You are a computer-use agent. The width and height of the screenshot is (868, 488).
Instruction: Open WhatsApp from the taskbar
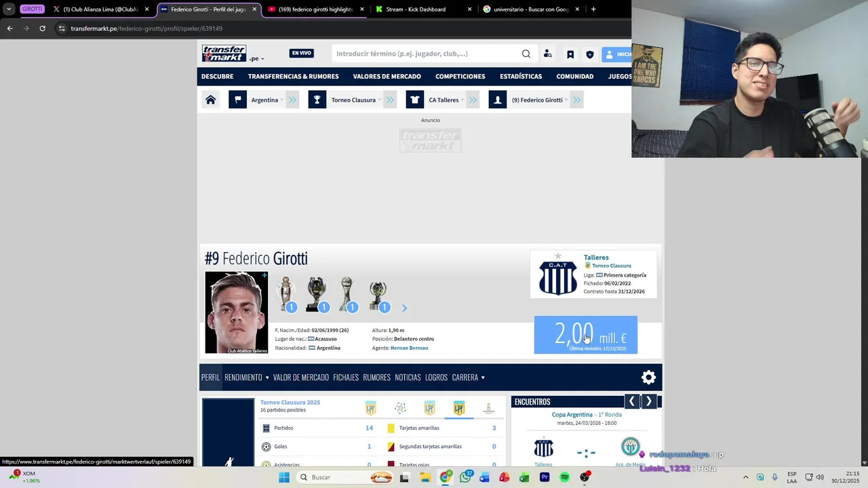465,477
